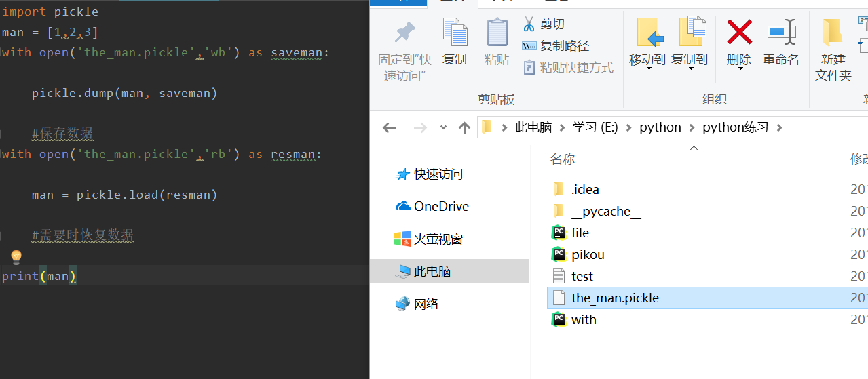Select the PyCharm file named with

click(x=574, y=319)
